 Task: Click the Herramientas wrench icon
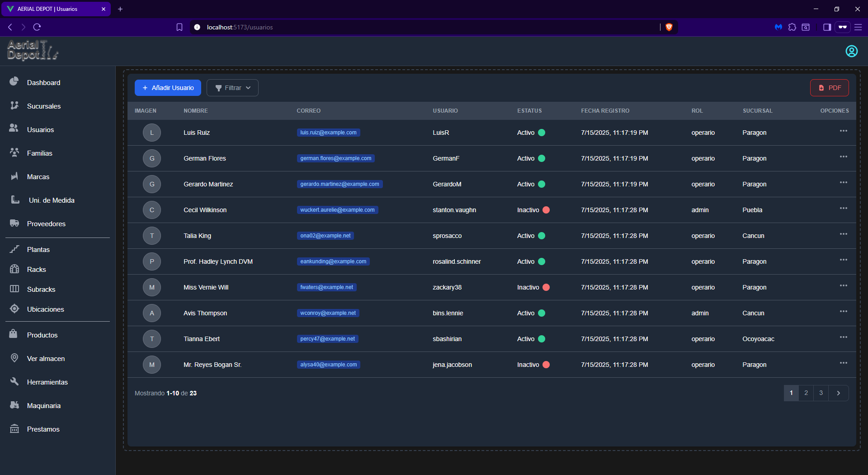[14, 381]
